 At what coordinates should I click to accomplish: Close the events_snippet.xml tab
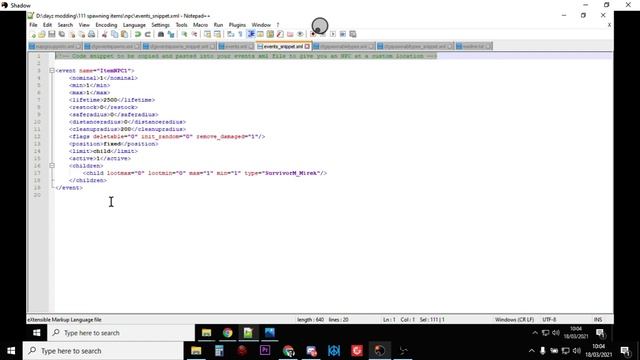pyautogui.click(x=307, y=47)
